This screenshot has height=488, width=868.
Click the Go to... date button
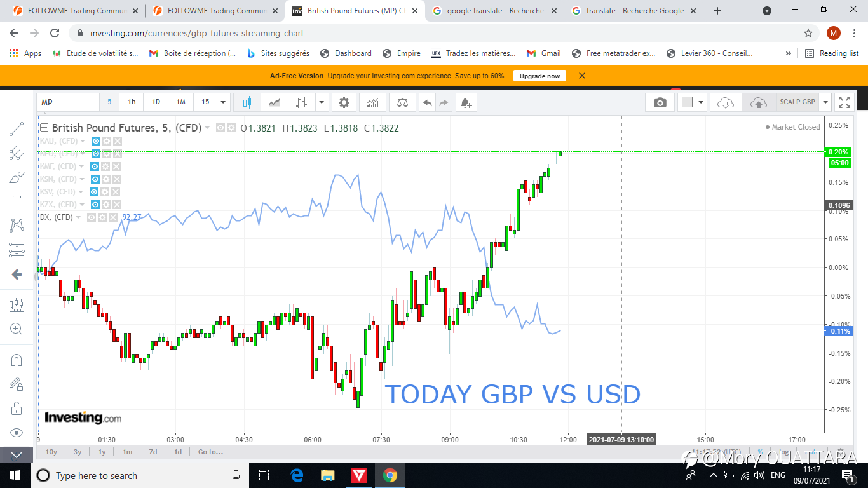pyautogui.click(x=210, y=452)
